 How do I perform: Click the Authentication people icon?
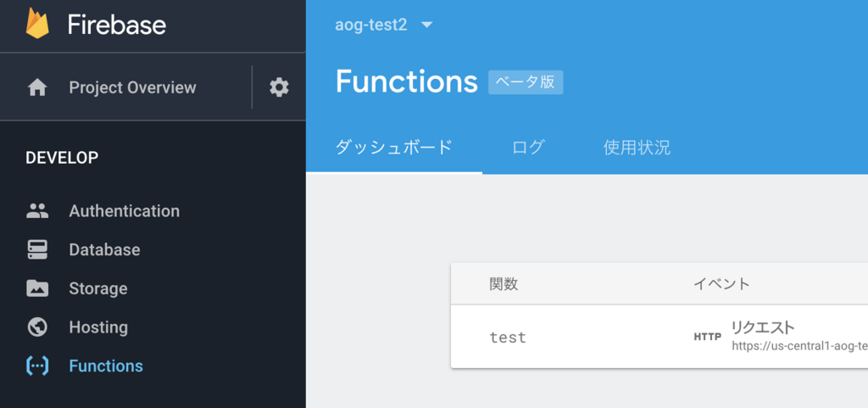pos(37,211)
